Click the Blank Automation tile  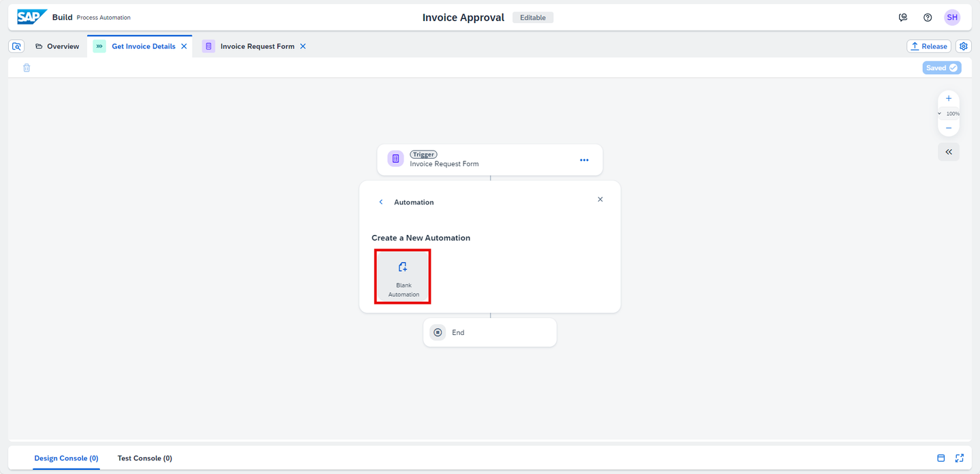tap(403, 276)
